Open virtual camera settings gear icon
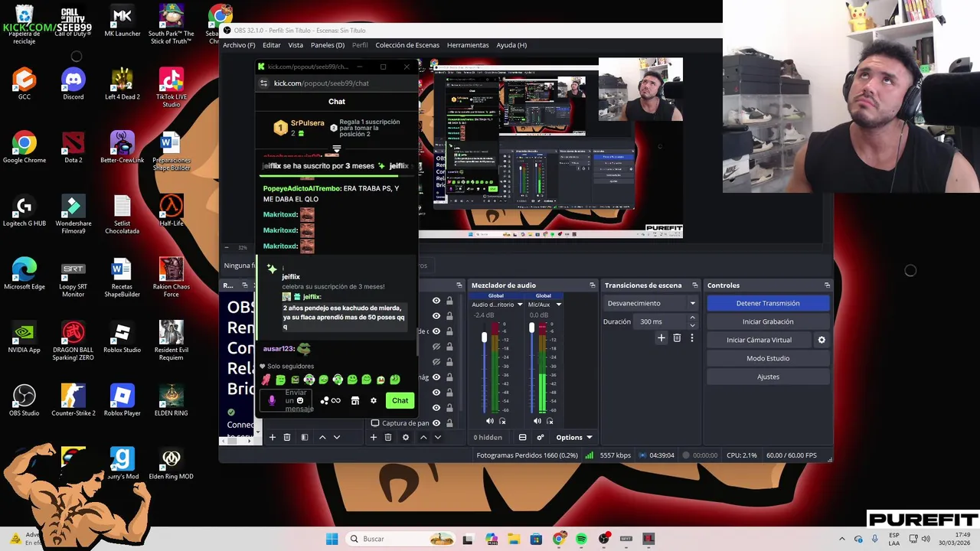The image size is (980, 551). pos(822,340)
